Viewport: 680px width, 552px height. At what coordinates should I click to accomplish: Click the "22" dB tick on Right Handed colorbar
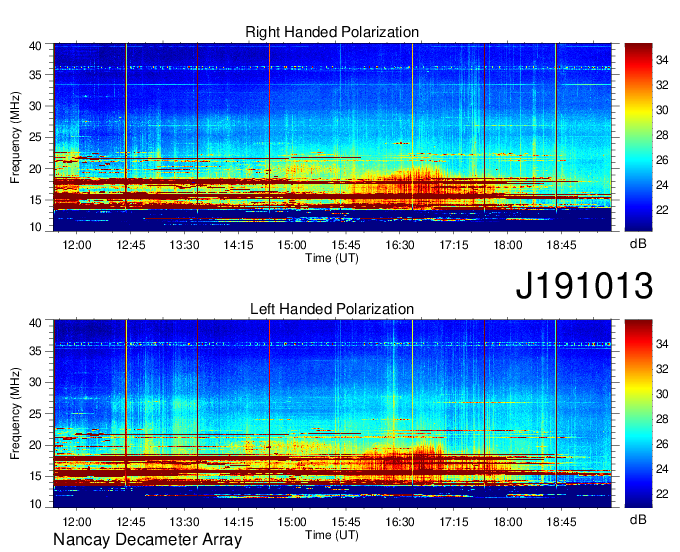[662, 210]
